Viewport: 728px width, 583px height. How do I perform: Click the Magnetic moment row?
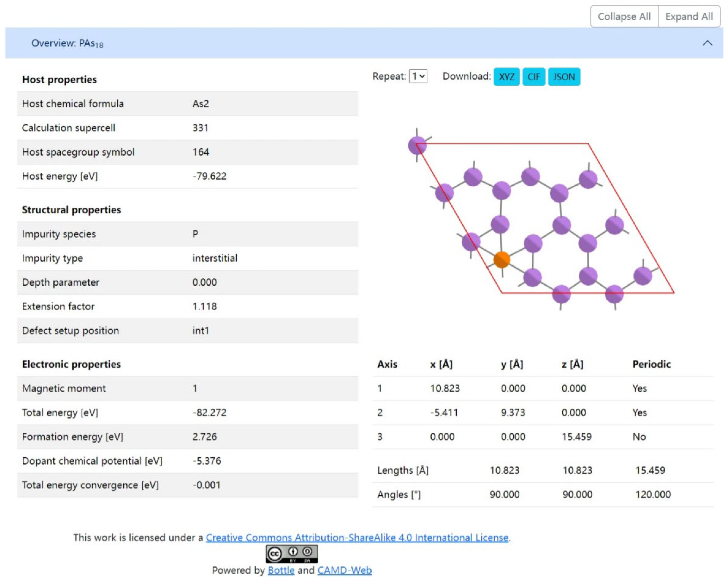[x=188, y=388]
